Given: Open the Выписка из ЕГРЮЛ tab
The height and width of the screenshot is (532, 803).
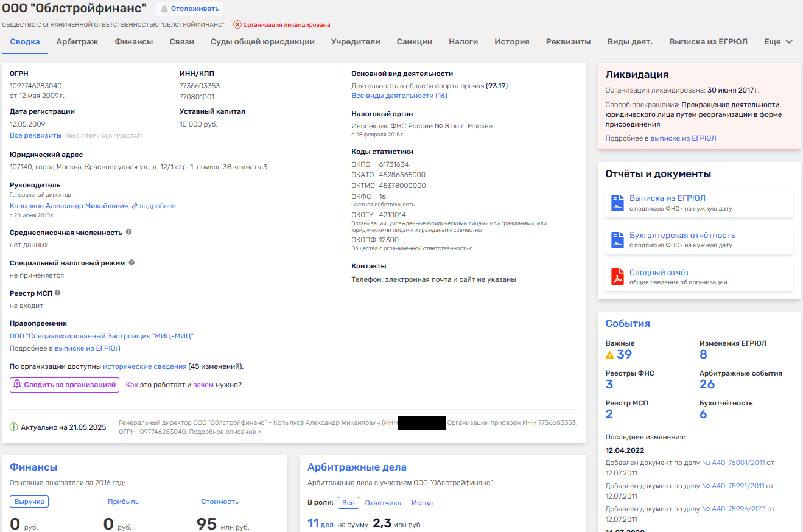Looking at the screenshot, I should pyautogui.click(x=708, y=42).
